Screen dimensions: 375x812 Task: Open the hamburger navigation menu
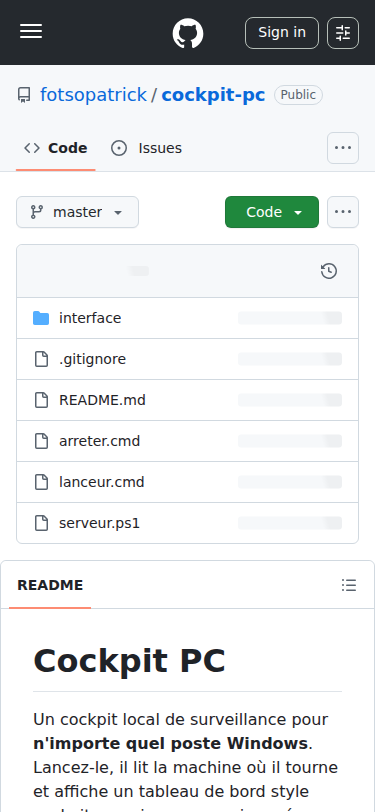click(x=31, y=32)
